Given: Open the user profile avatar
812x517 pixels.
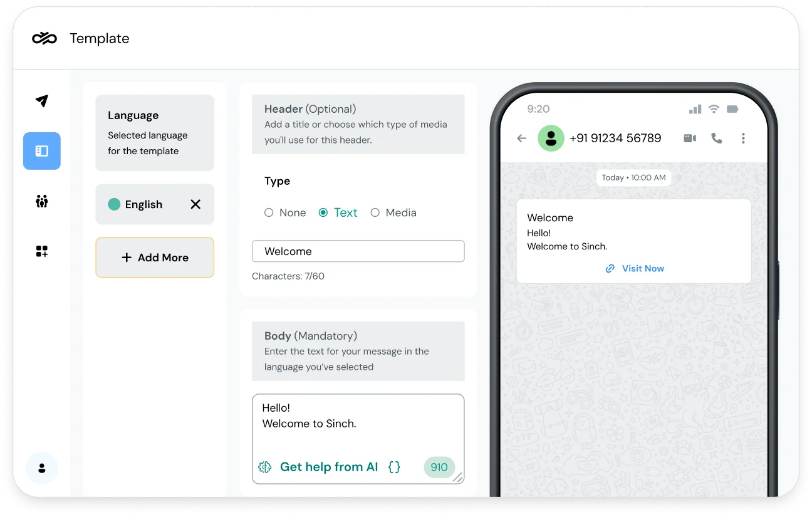Looking at the screenshot, I should tap(42, 468).
